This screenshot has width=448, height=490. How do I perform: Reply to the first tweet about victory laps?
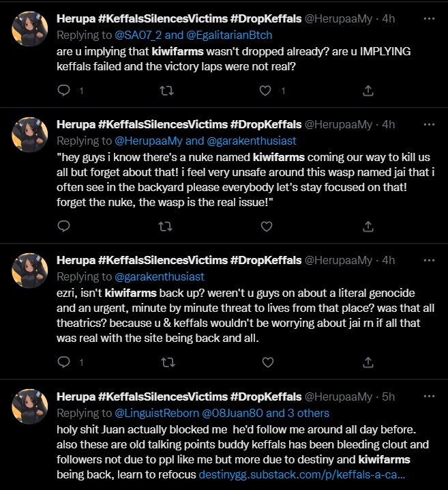(x=64, y=90)
